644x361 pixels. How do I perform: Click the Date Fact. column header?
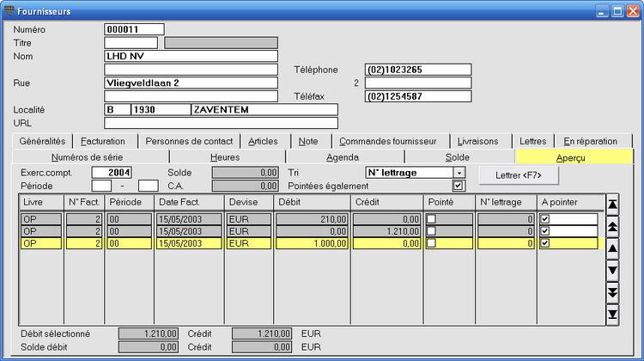pyautogui.click(x=190, y=202)
